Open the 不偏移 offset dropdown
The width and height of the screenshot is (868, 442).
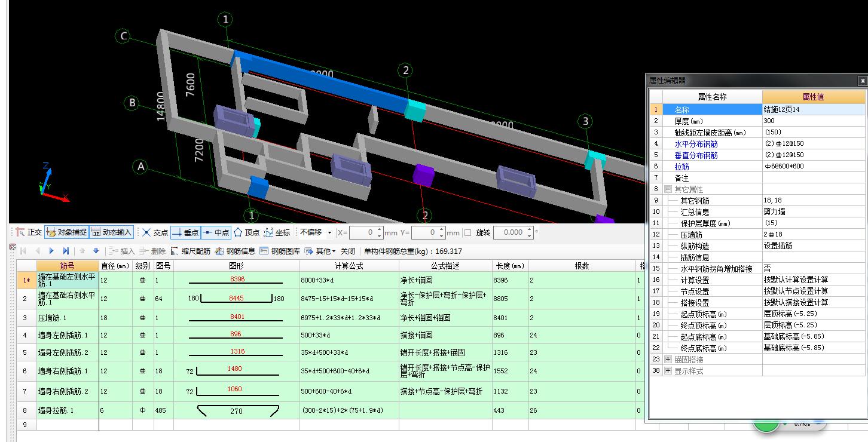pos(316,232)
